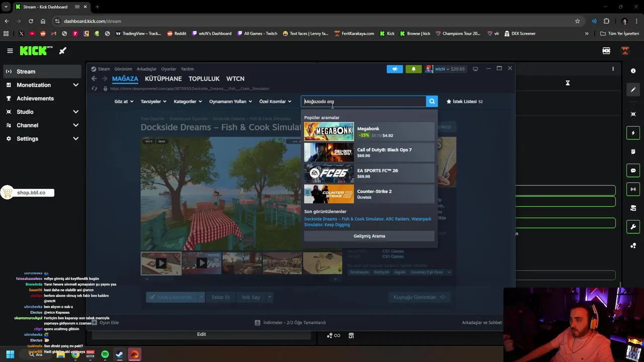Image resolution: width=644 pixels, height=362 pixels.
Task: Open the YouTube bookmark icon
Action: tap(32, 34)
